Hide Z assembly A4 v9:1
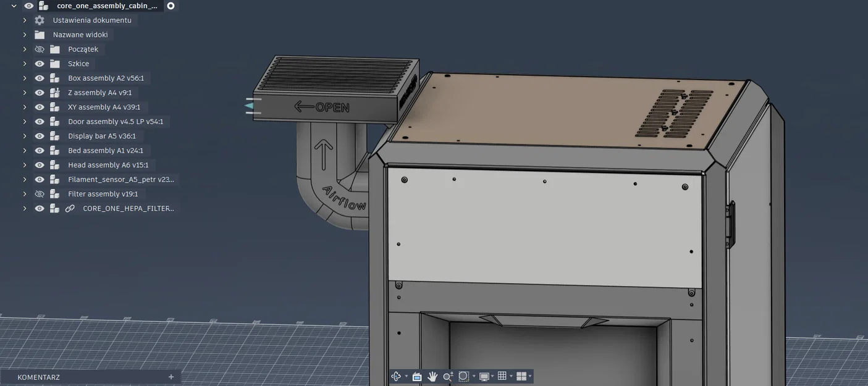Viewport: 868px width, 386px height. click(40, 93)
